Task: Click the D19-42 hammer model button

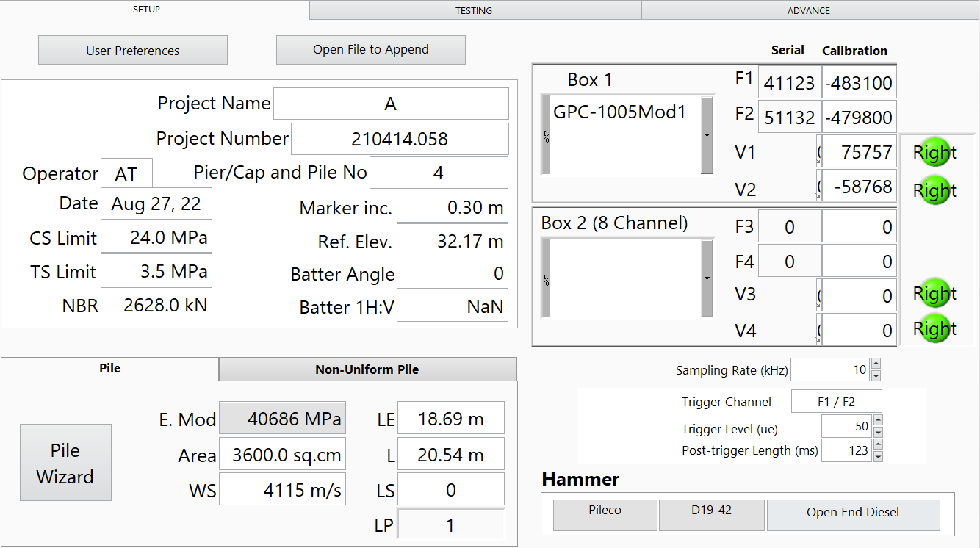Action: pos(710,515)
